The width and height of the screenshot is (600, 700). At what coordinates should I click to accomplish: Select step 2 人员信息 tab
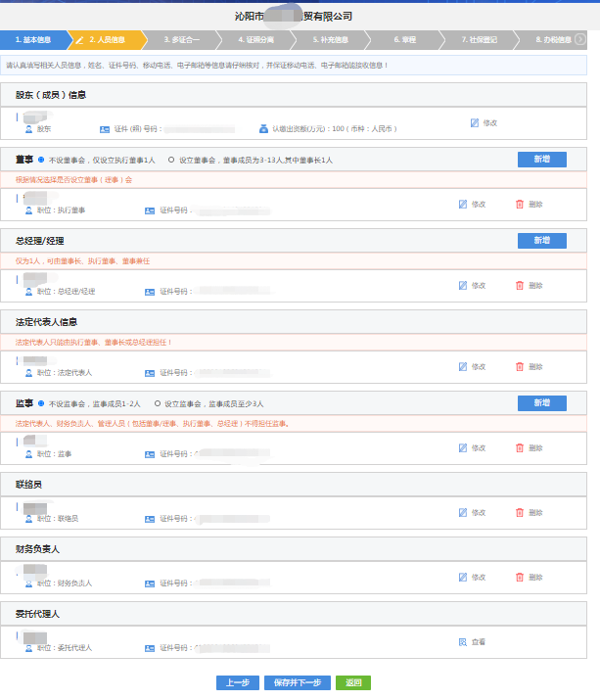tap(107, 40)
